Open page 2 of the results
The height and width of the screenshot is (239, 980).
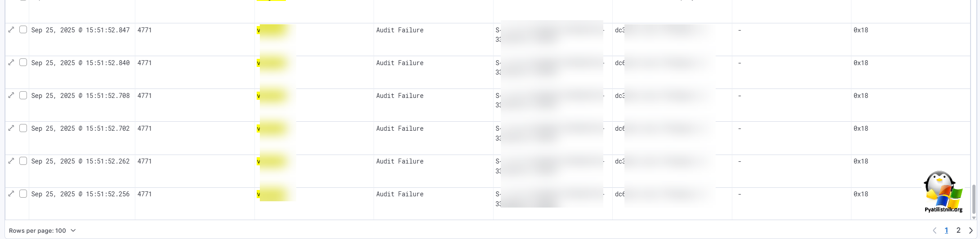pyautogui.click(x=958, y=230)
